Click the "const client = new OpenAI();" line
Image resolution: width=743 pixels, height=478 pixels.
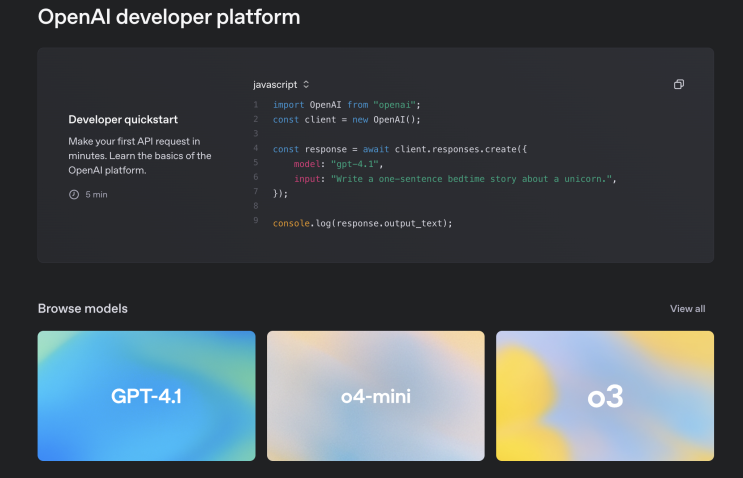click(x=346, y=119)
